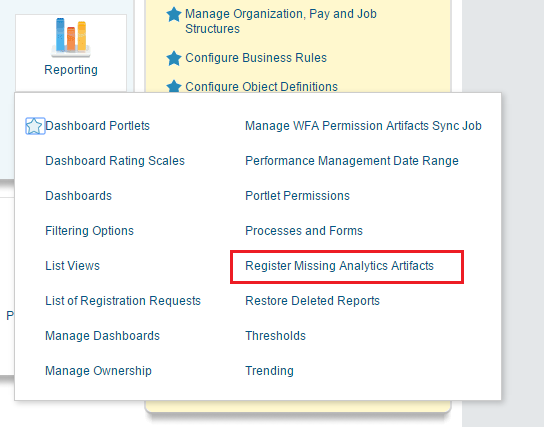Open the Trending option
Viewport: 544px width, 427px height.
pos(269,371)
